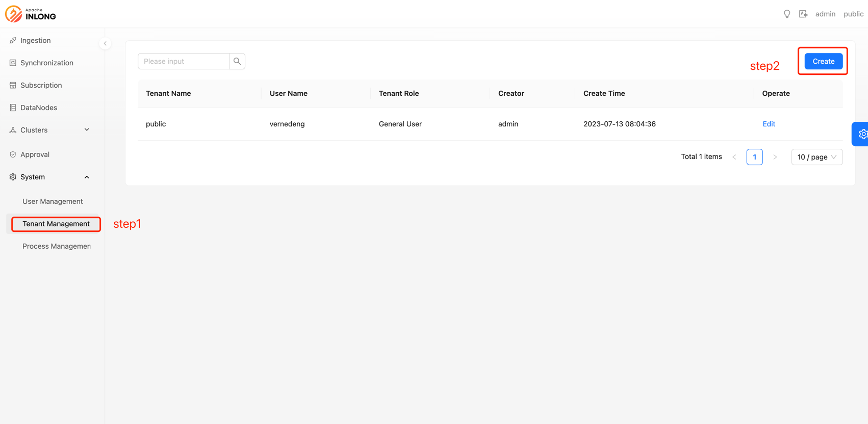This screenshot has width=868, height=424.
Task: Expand the Clusters submenu
Action: tap(50, 130)
